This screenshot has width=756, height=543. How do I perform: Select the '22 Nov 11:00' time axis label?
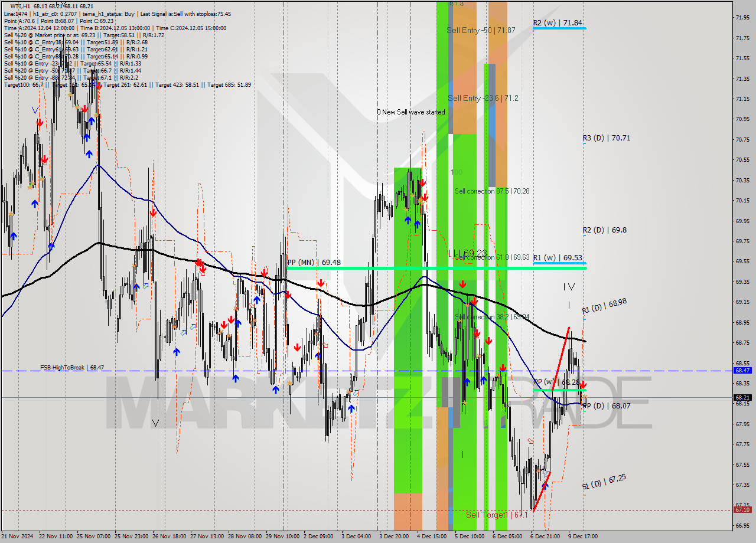tap(56, 537)
